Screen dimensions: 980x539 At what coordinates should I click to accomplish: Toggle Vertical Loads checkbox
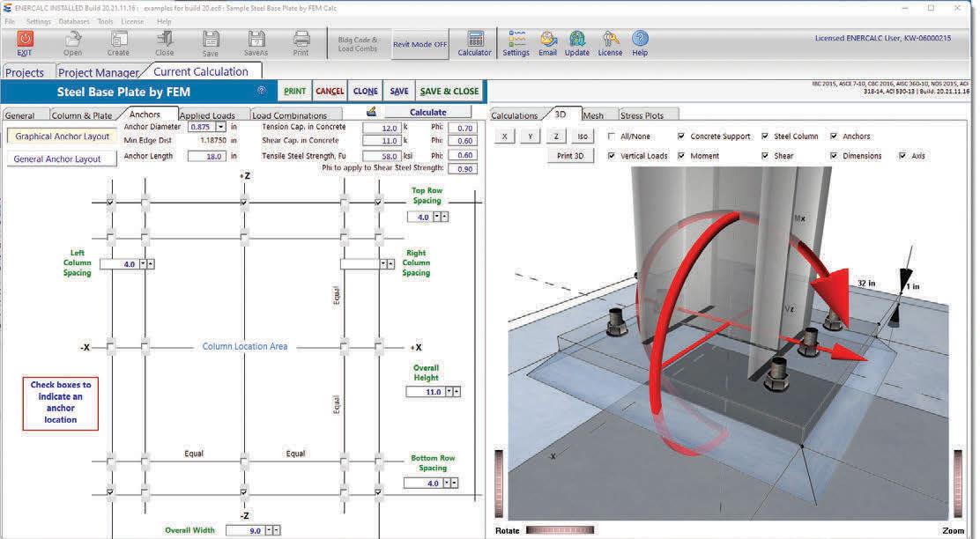(x=612, y=156)
